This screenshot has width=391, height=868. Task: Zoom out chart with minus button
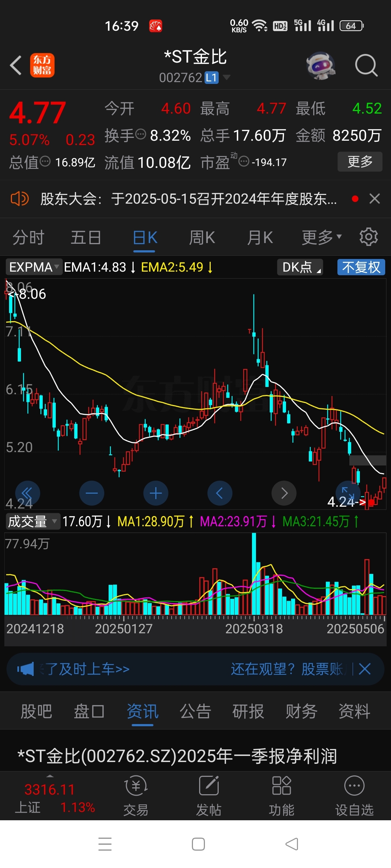pyautogui.click(x=92, y=493)
